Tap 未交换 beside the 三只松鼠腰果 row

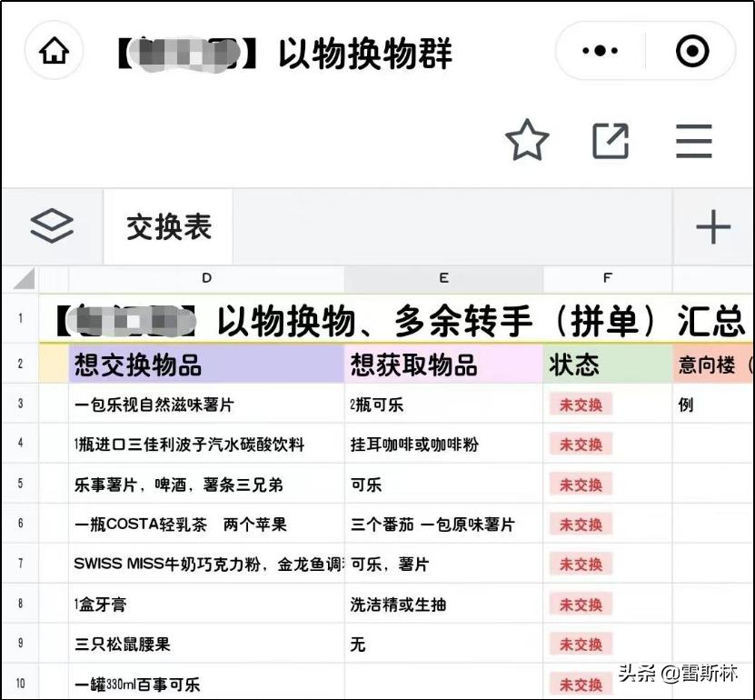point(580,644)
